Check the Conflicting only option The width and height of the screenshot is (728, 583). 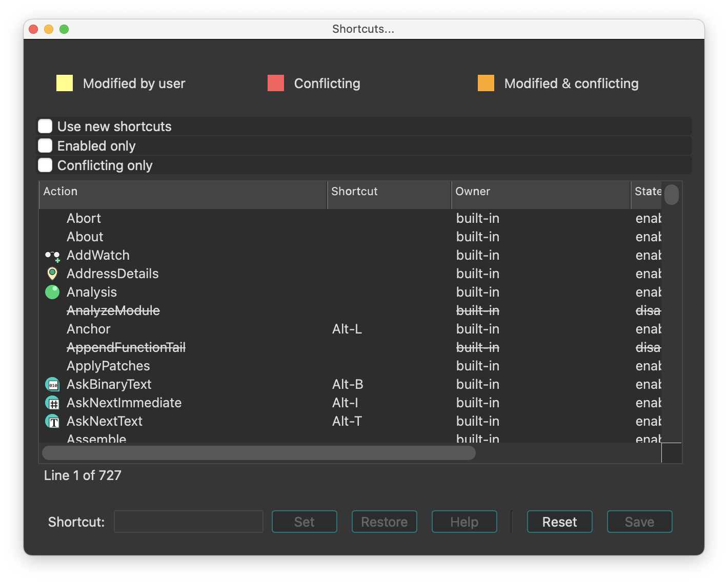pos(45,165)
